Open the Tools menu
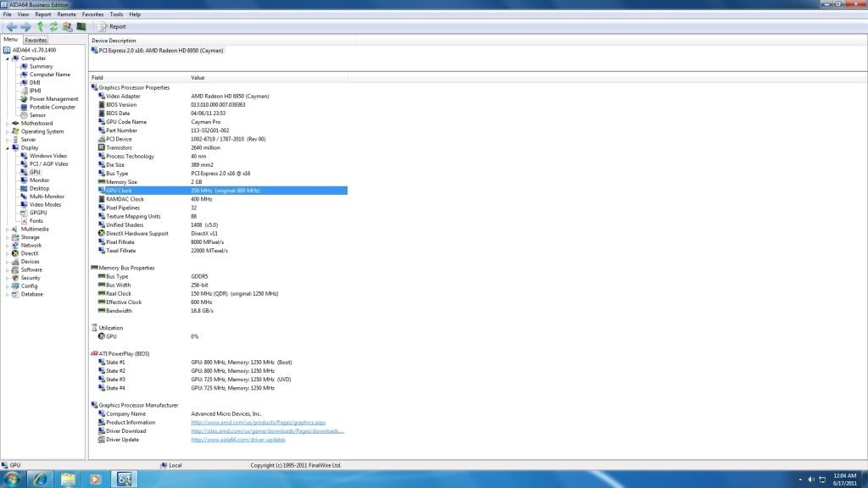The image size is (868, 488). tap(116, 14)
